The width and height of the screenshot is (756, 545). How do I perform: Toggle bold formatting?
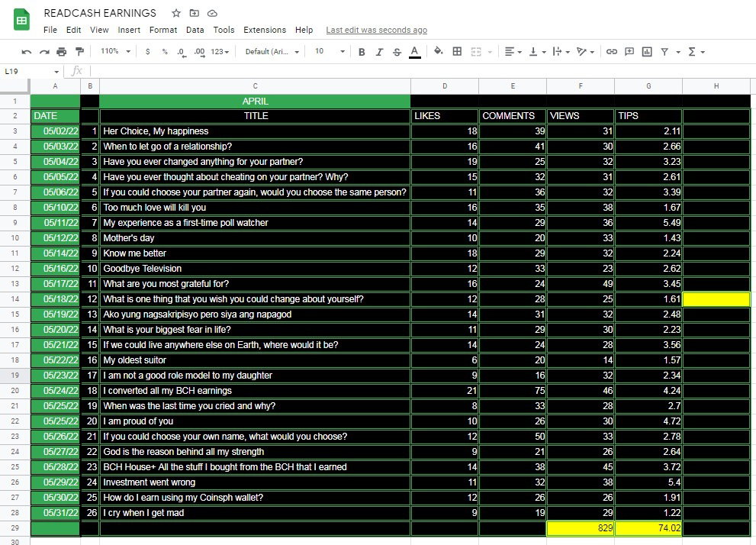(x=362, y=52)
